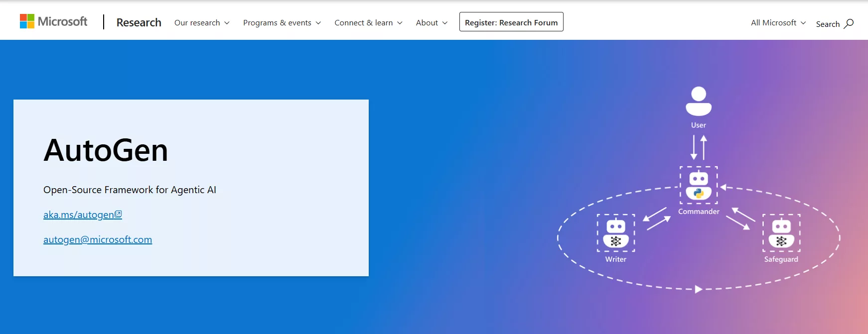
Task: Click the AutoGen heading text
Action: [x=106, y=150]
